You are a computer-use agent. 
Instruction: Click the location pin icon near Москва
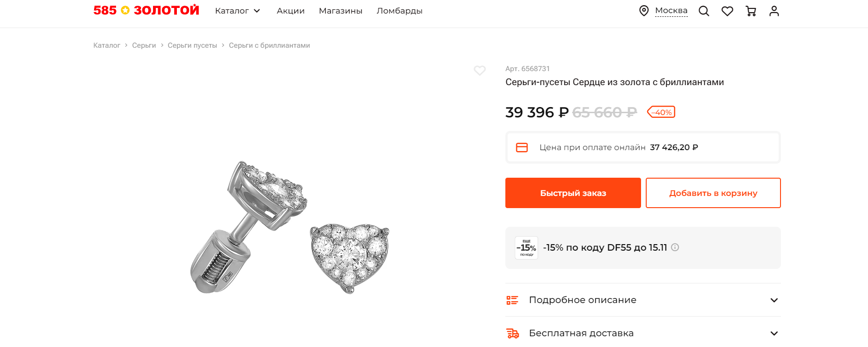pos(644,11)
